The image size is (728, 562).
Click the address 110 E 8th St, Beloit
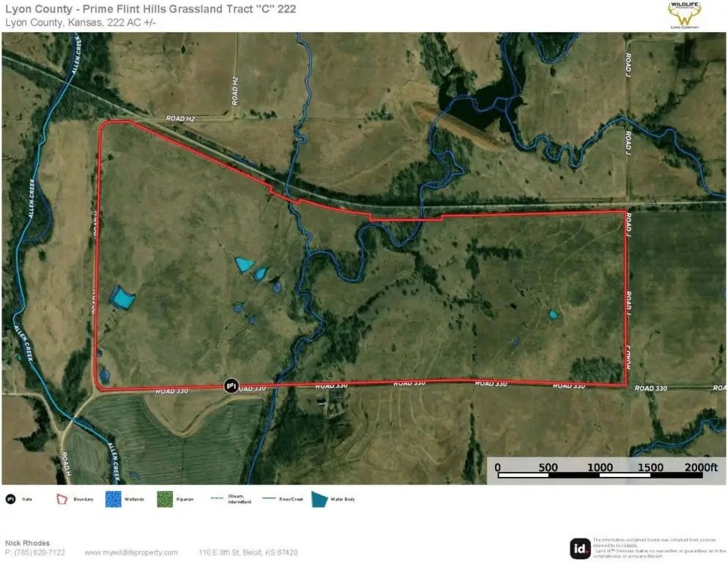click(248, 552)
